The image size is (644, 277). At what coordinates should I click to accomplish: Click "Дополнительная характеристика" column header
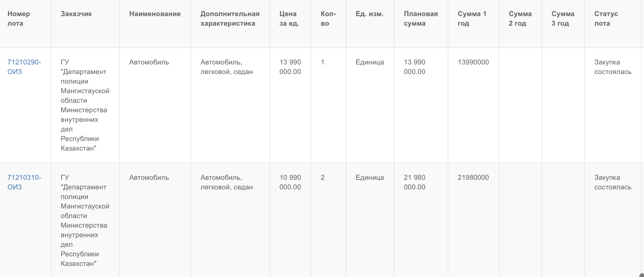coord(230,19)
